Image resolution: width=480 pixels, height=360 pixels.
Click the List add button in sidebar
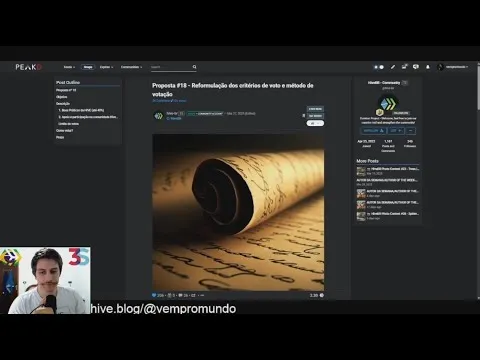396,131
